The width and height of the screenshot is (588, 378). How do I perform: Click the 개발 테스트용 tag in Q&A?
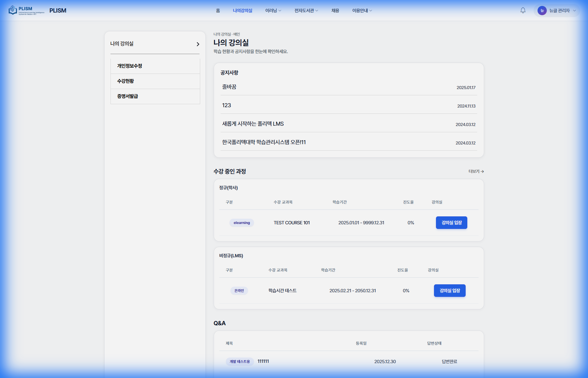tap(240, 362)
